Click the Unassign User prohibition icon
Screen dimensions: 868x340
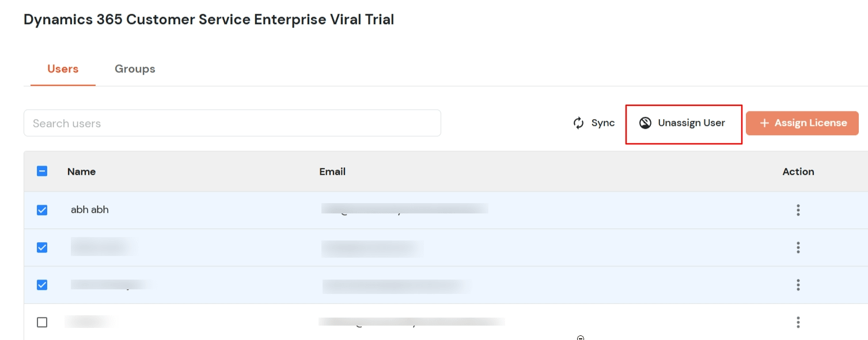(x=645, y=123)
